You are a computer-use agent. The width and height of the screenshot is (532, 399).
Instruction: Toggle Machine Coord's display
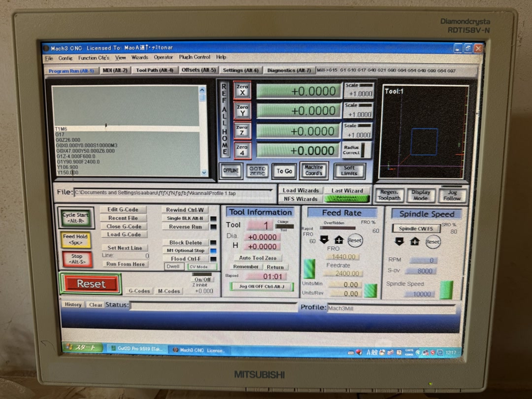coord(313,170)
